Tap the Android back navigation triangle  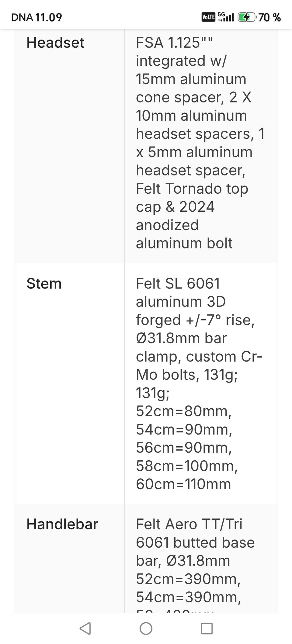85,628
